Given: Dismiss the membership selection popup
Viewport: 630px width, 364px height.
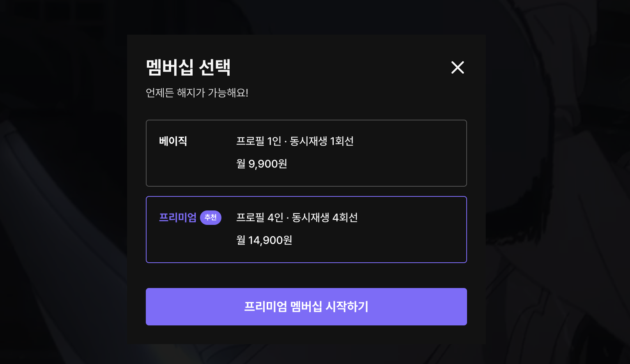Looking at the screenshot, I should click(458, 67).
